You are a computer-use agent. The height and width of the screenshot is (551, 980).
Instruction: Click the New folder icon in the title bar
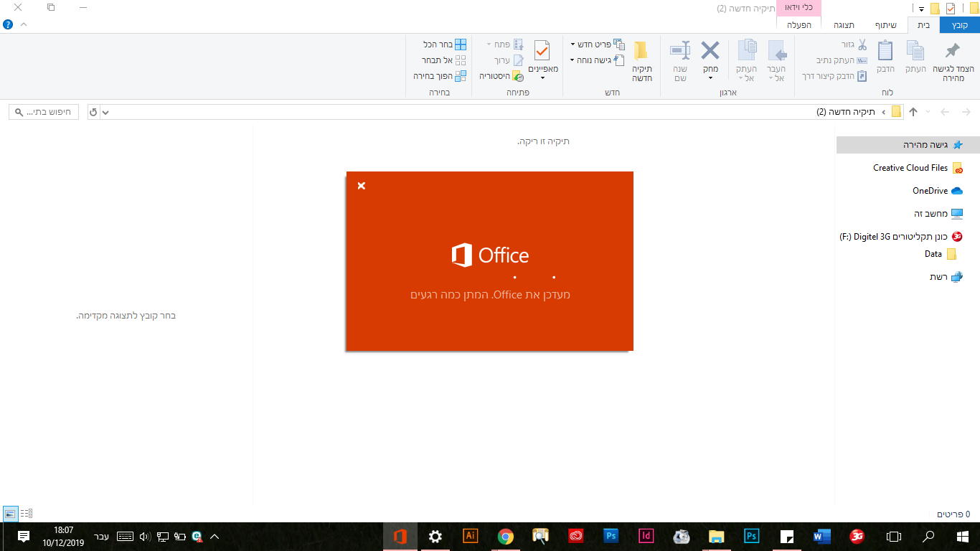[x=935, y=9]
